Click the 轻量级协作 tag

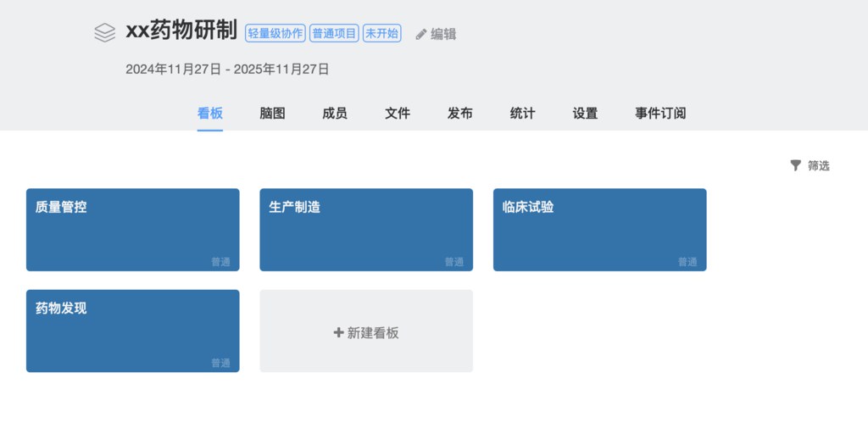pos(275,34)
